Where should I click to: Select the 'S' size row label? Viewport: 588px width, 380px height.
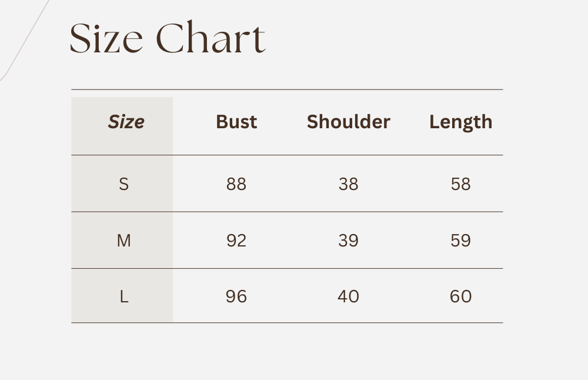click(123, 184)
